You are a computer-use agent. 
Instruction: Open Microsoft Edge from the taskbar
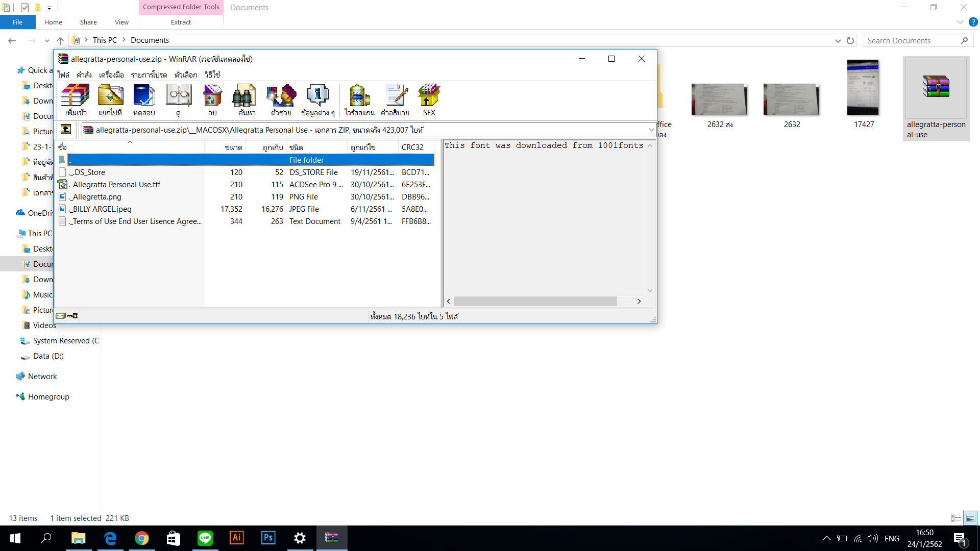pyautogui.click(x=110, y=538)
